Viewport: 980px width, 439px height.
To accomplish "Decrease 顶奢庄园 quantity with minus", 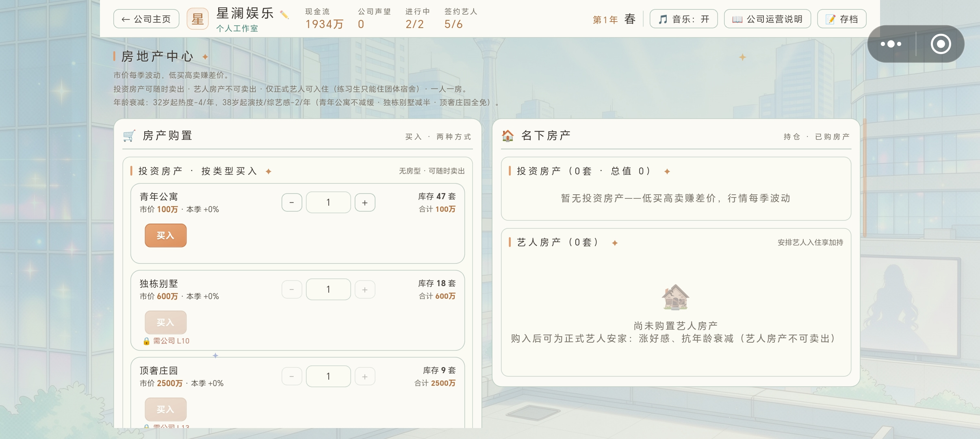I will [x=292, y=376].
